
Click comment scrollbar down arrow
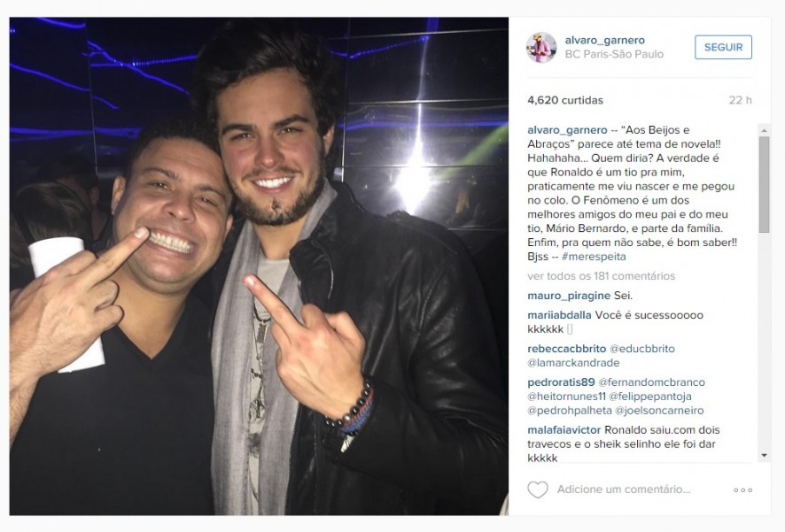click(764, 456)
